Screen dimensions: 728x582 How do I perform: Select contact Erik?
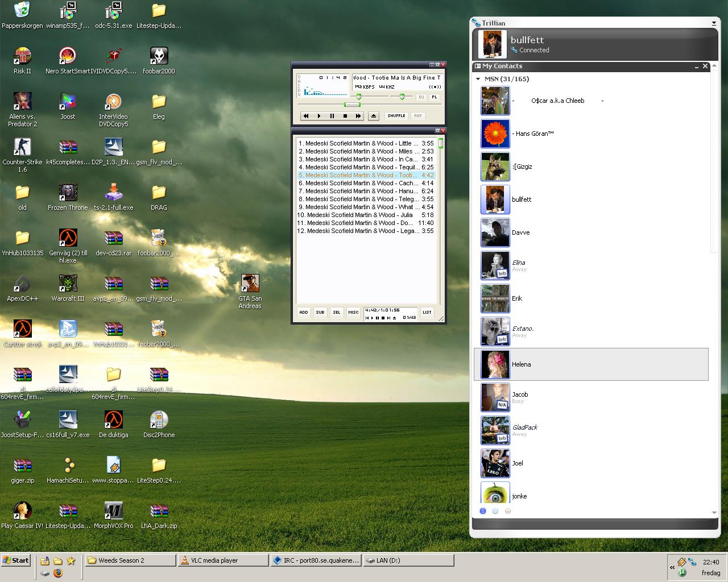591,298
